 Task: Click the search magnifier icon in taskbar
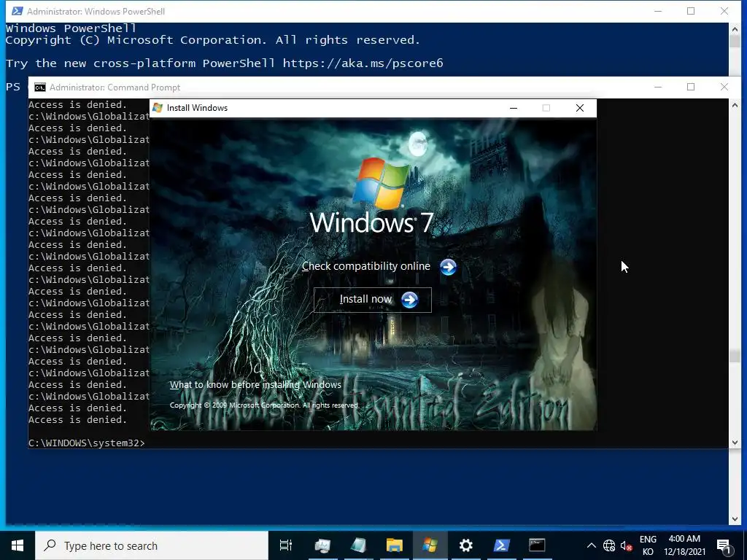pyautogui.click(x=50, y=545)
